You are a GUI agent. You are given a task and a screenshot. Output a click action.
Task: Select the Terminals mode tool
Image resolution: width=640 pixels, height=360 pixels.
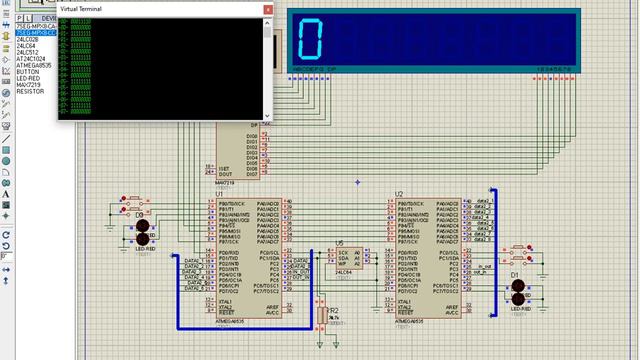coord(6,49)
